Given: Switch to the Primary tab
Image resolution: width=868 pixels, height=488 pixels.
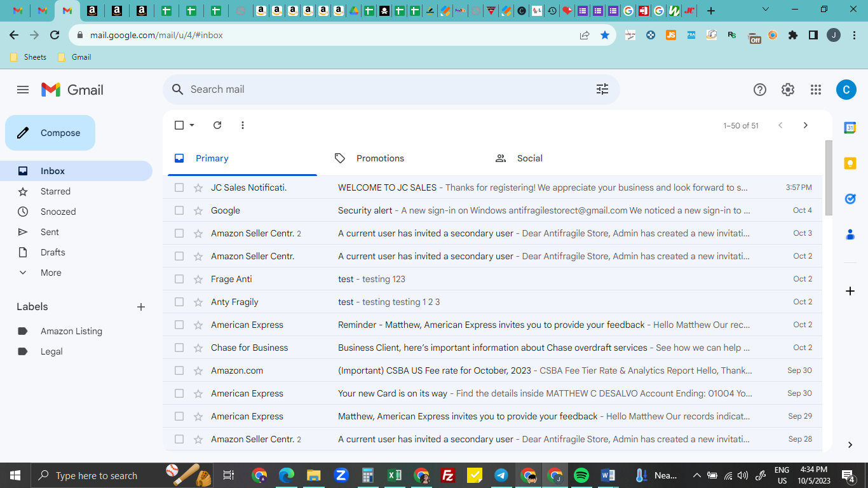Looking at the screenshot, I should tap(242, 158).
